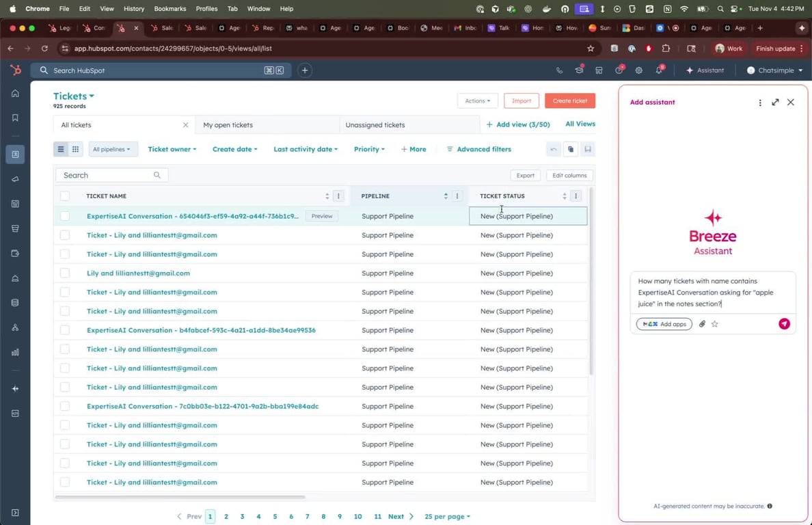
Task: Open HubSpot settings gear icon
Action: [638, 70]
